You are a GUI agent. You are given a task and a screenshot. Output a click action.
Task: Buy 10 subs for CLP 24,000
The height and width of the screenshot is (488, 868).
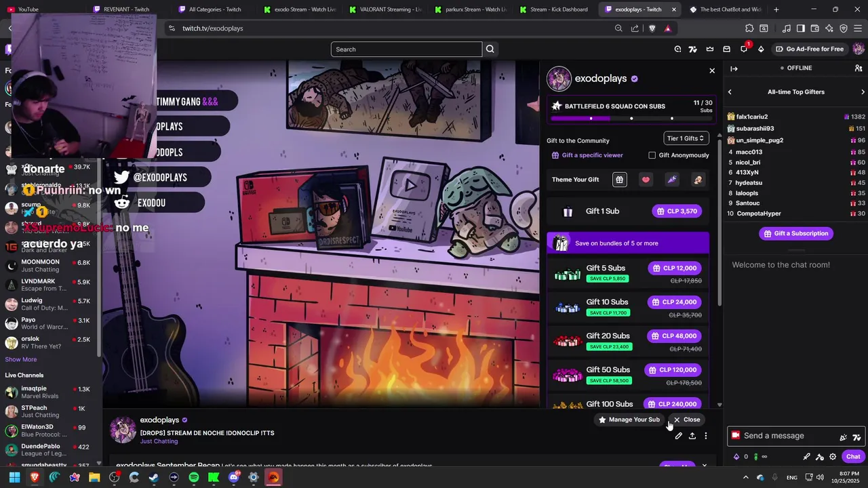[x=674, y=302]
